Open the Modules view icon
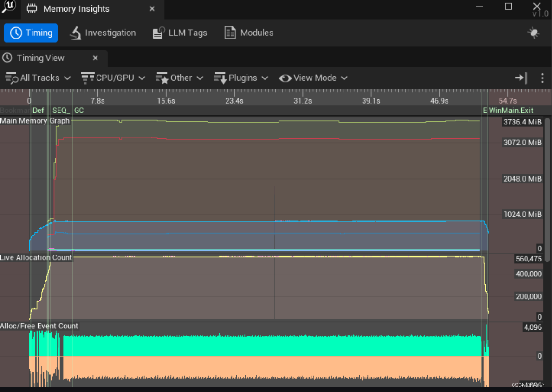The image size is (552, 392). coord(229,33)
